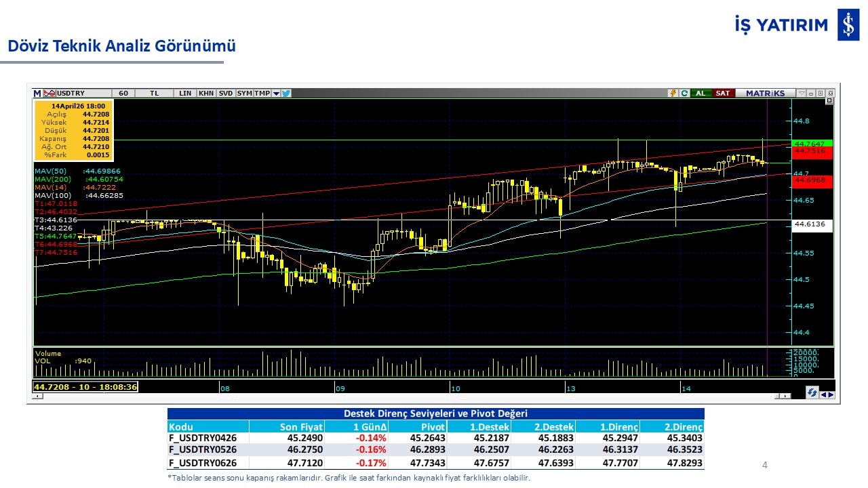Image resolution: width=868 pixels, height=488 pixels.
Task: Select the SYM toolbar item
Action: [244, 93]
